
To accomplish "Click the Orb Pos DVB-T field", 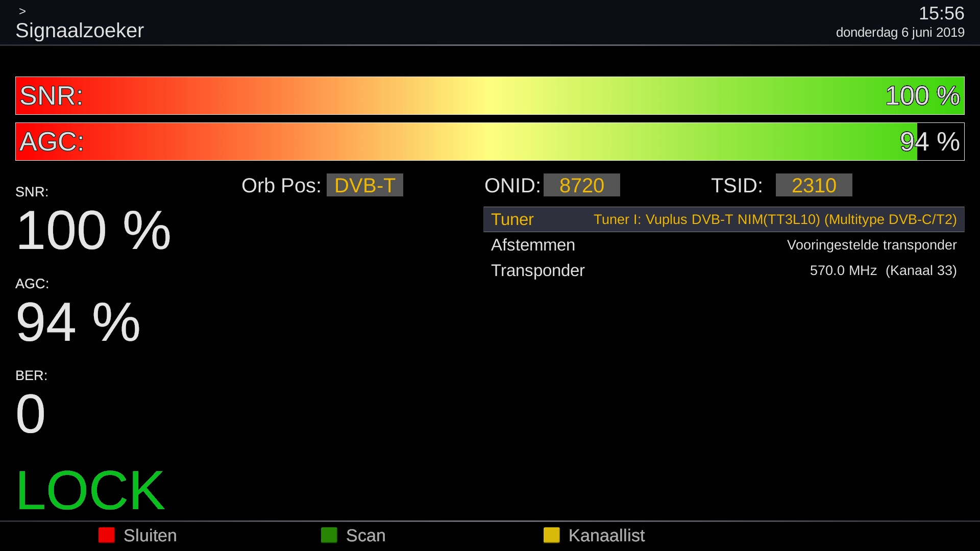I will (x=364, y=185).
